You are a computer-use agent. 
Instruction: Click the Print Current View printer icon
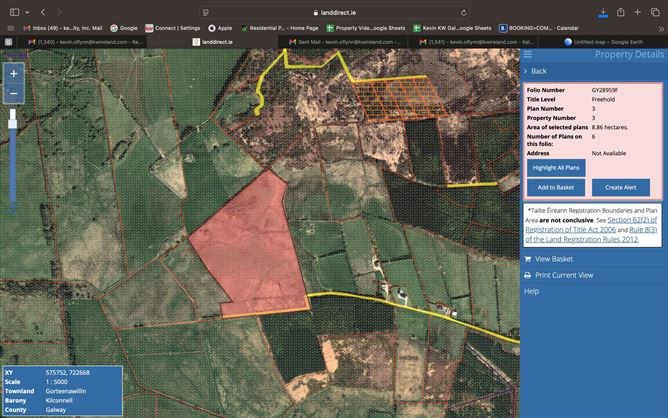click(x=528, y=275)
